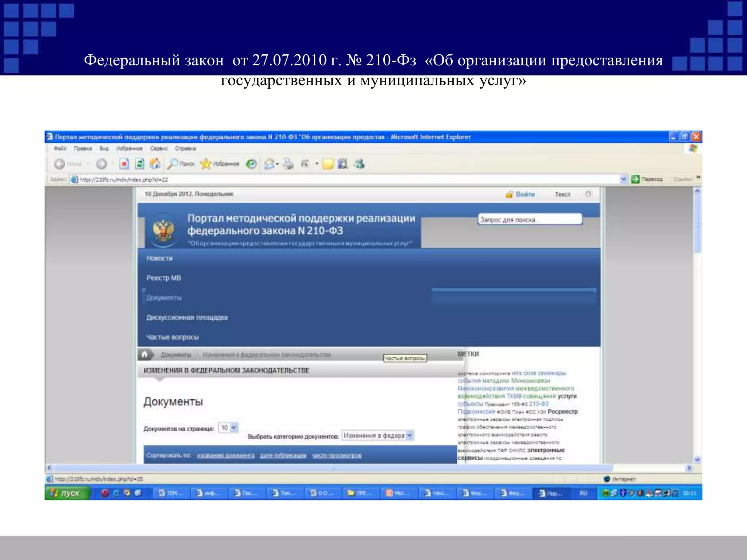Click the Forward arrow toolbar button
Viewport: 747px width, 560px height.
(x=101, y=164)
